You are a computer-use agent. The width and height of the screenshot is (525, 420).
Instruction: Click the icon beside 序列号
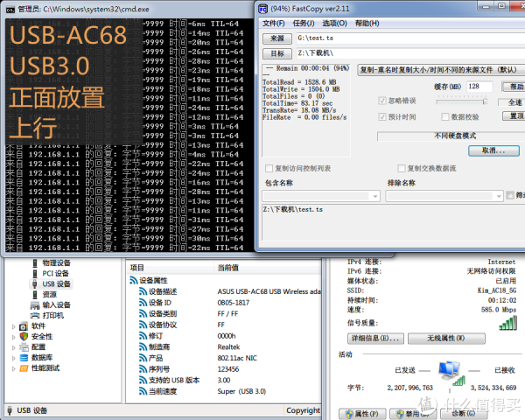click(x=143, y=369)
